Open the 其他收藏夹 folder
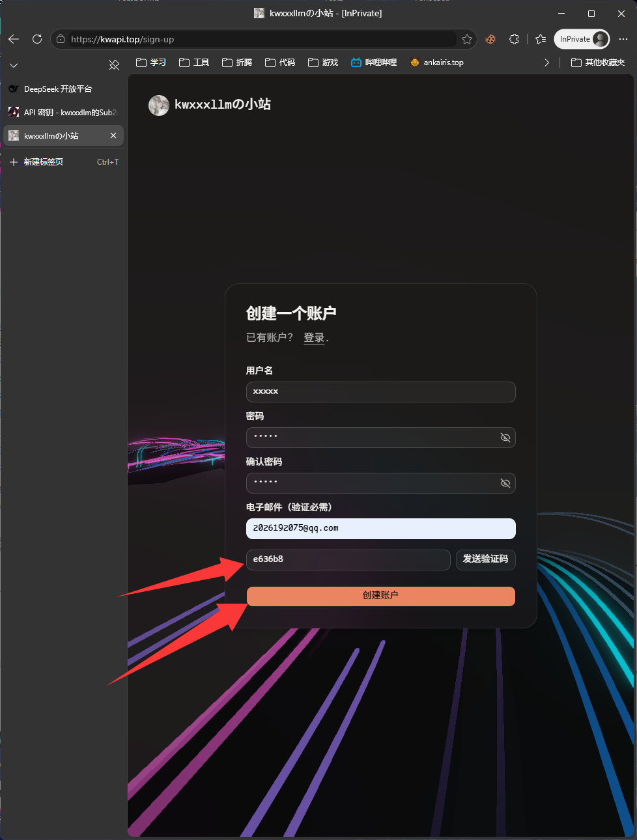 click(598, 63)
